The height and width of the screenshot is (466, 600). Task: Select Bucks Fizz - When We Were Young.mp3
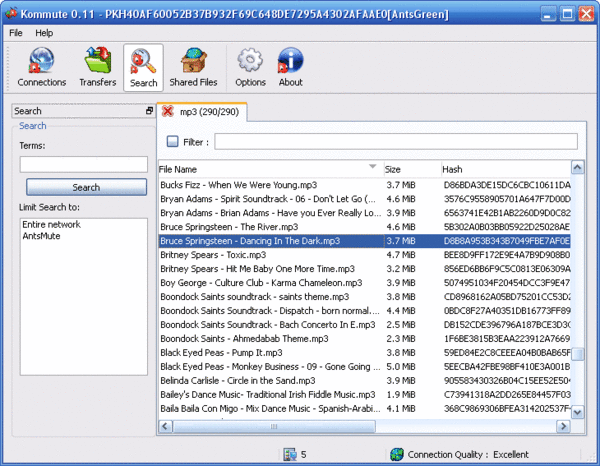364,185
